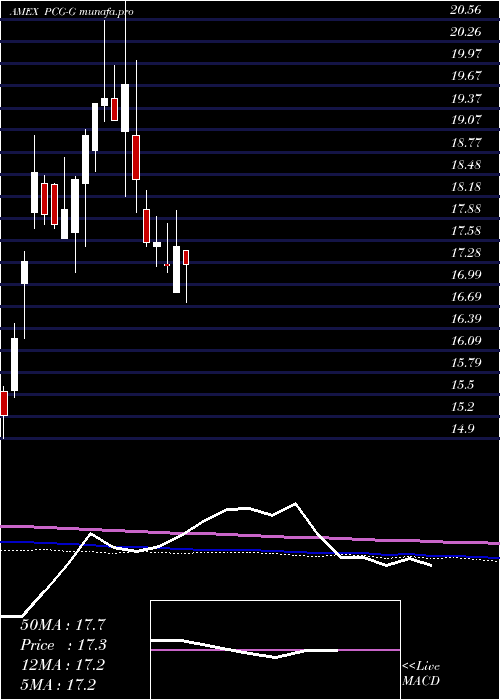Click the 18.48 price axis label
The height and width of the screenshot is (700, 500).
[x=466, y=164]
